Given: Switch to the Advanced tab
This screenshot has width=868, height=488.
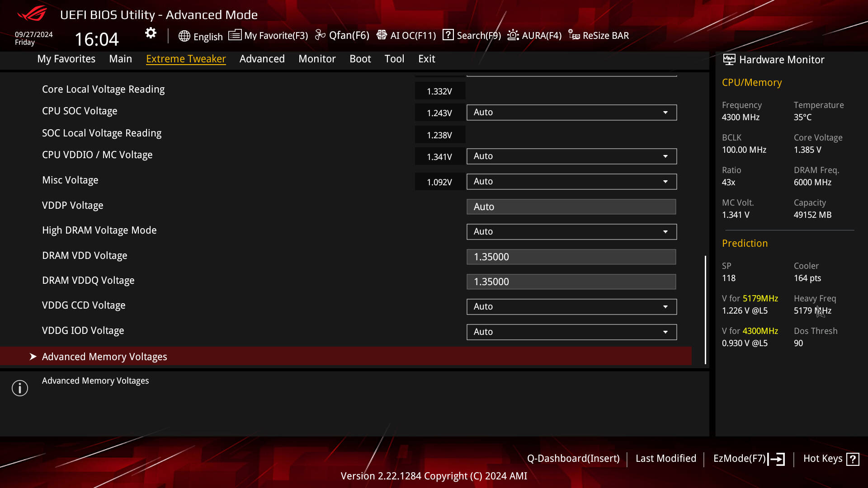Looking at the screenshot, I should click(x=262, y=59).
